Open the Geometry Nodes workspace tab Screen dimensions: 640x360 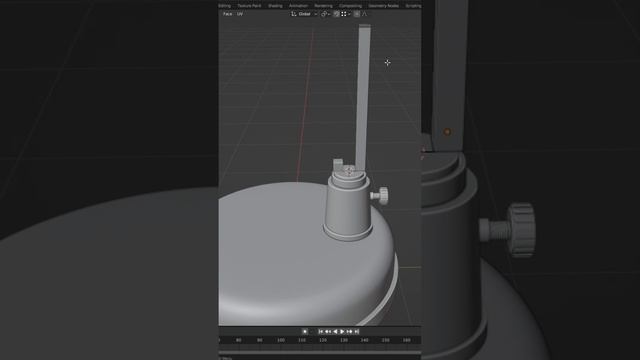click(x=383, y=6)
